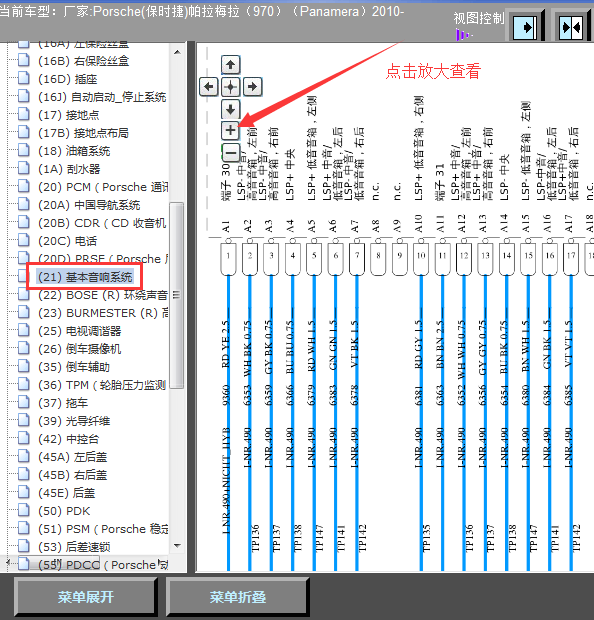Open (21) 基本音响系统 diagram
The width and height of the screenshot is (594, 620).
tap(85, 277)
